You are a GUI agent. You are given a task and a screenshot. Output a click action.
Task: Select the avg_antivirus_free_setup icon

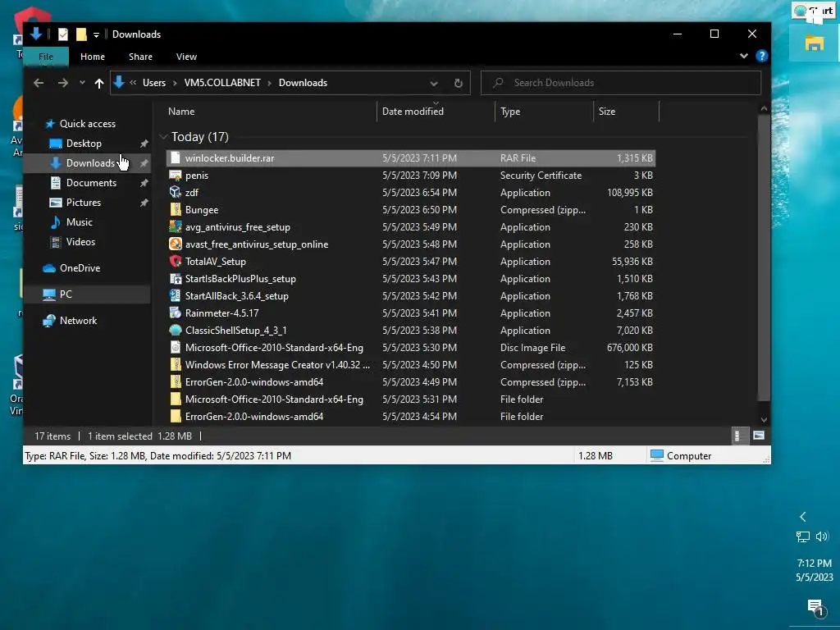176,226
